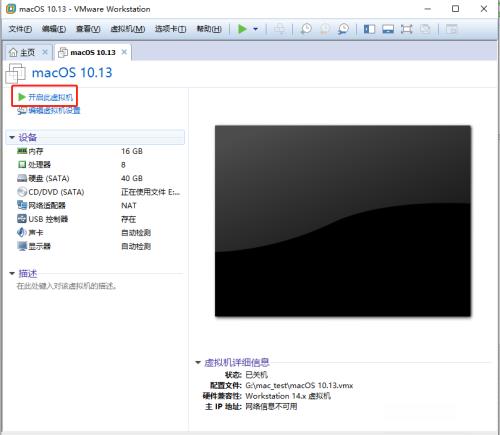Viewport: 500px width, 435px height.
Task: Enter full screen mode icon
Action: click(407, 29)
